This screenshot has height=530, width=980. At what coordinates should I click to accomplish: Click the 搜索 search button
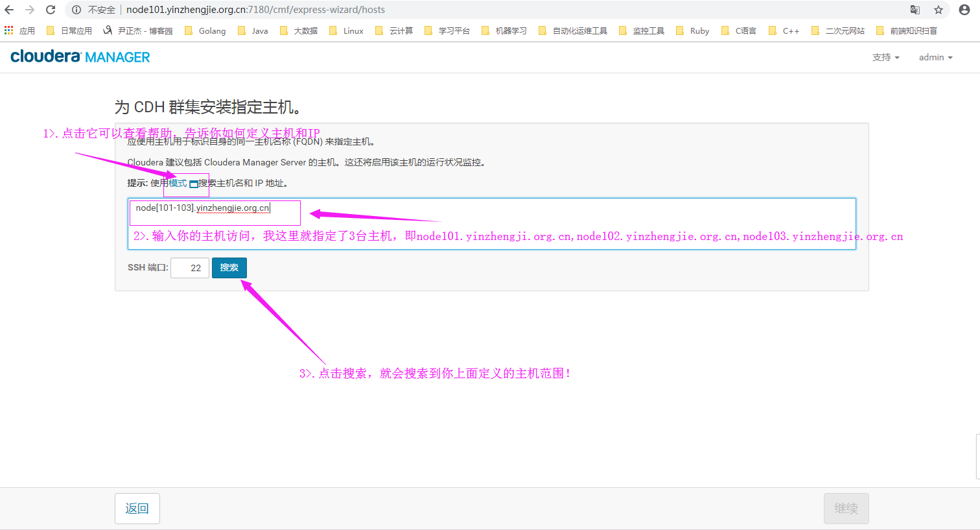coord(229,268)
